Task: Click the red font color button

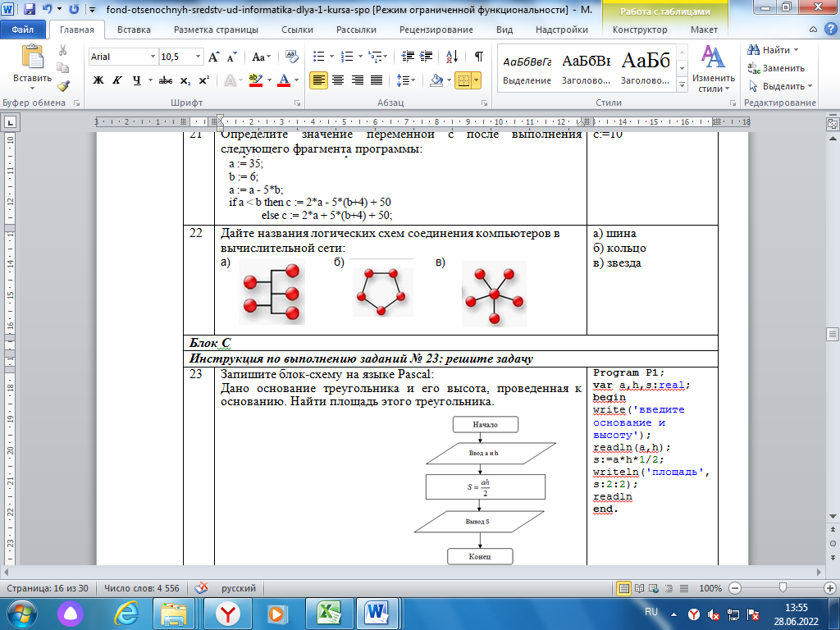Action: 285,80
